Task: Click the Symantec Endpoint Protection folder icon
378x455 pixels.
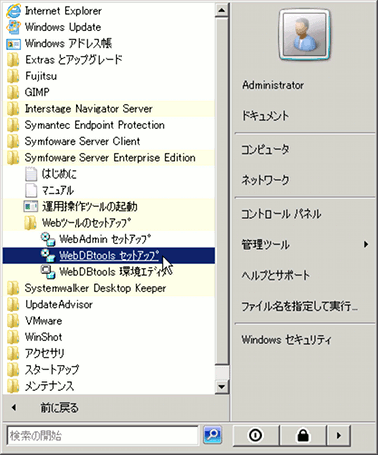Action: coord(13,125)
